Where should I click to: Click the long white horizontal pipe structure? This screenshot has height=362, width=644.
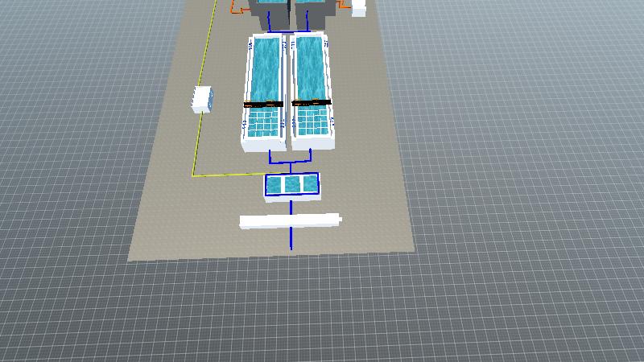coord(290,220)
